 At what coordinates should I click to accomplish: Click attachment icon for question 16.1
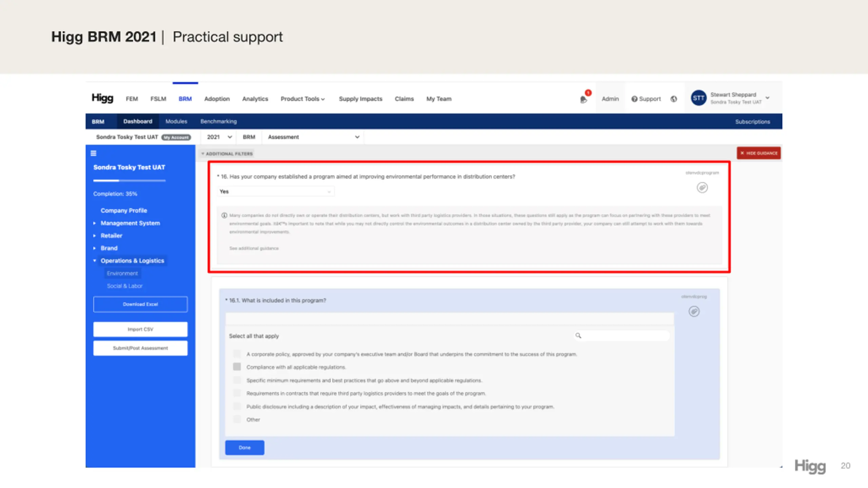coord(694,311)
